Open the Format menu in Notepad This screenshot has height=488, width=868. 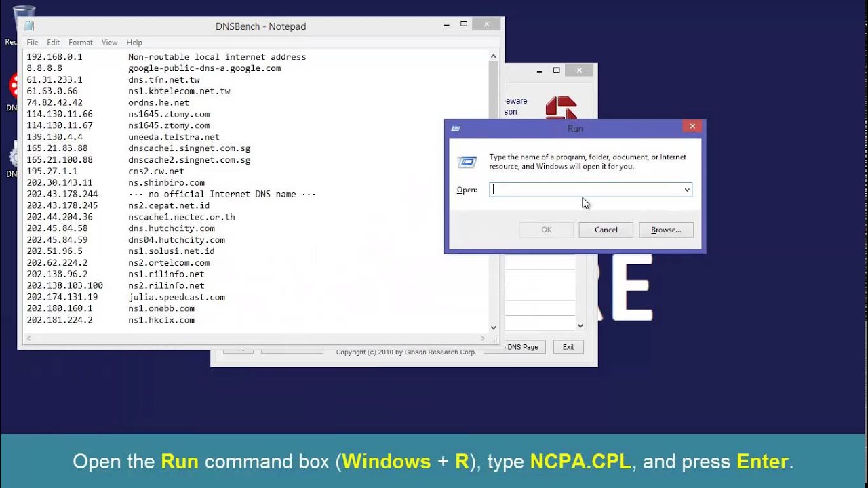pos(81,42)
